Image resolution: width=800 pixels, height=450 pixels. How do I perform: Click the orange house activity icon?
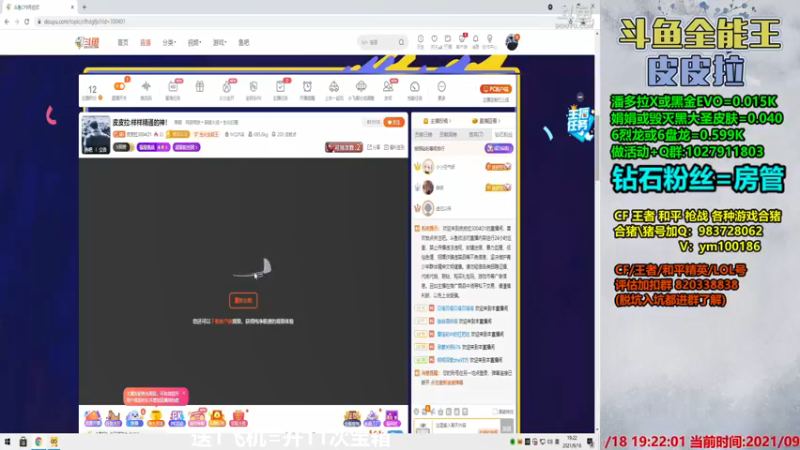point(92,418)
